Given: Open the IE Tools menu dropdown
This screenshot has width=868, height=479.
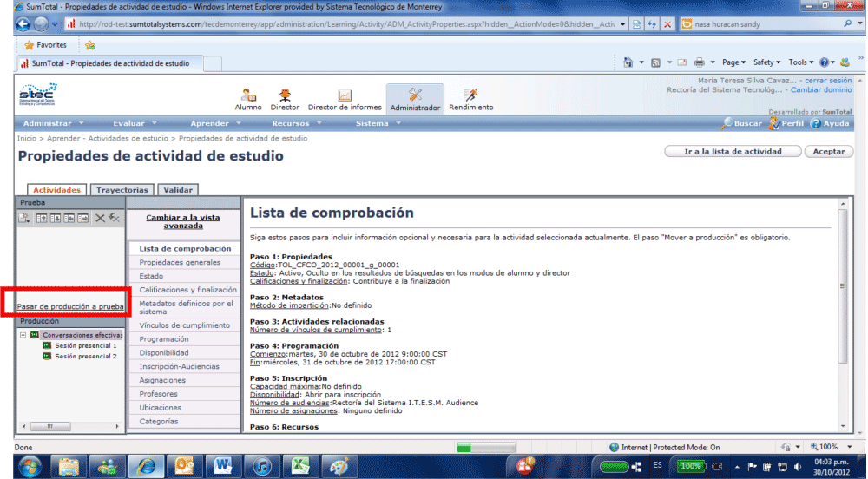Looking at the screenshot, I should pyautogui.click(x=801, y=62).
